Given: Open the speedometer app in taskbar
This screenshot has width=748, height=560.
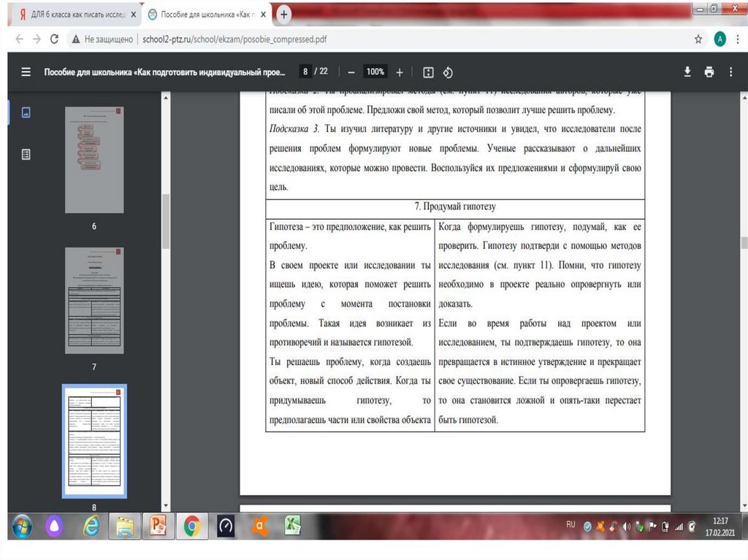Looking at the screenshot, I should click(x=226, y=526).
